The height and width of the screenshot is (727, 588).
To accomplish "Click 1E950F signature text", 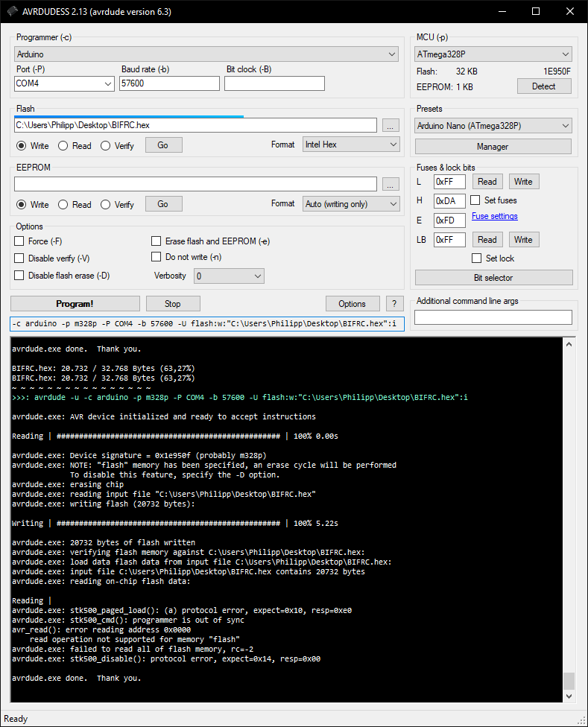I will pos(557,72).
